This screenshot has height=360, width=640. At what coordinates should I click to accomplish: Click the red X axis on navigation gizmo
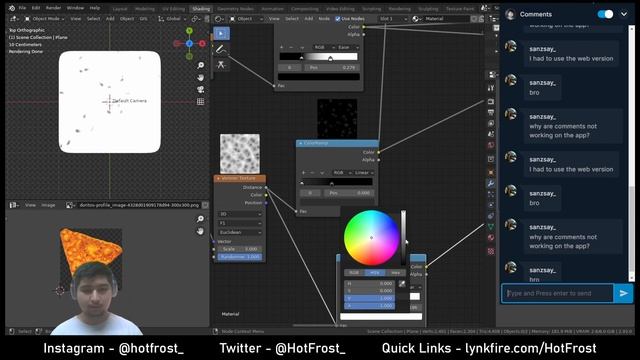(202, 44)
